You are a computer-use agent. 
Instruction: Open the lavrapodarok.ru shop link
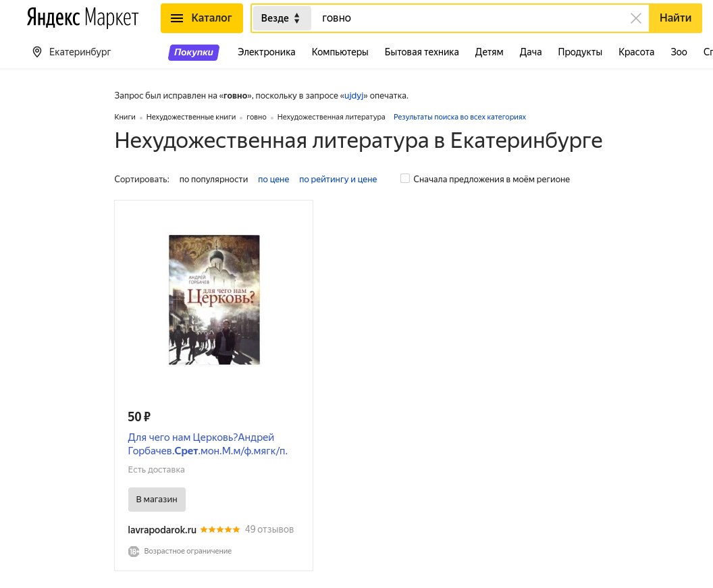coord(162,530)
